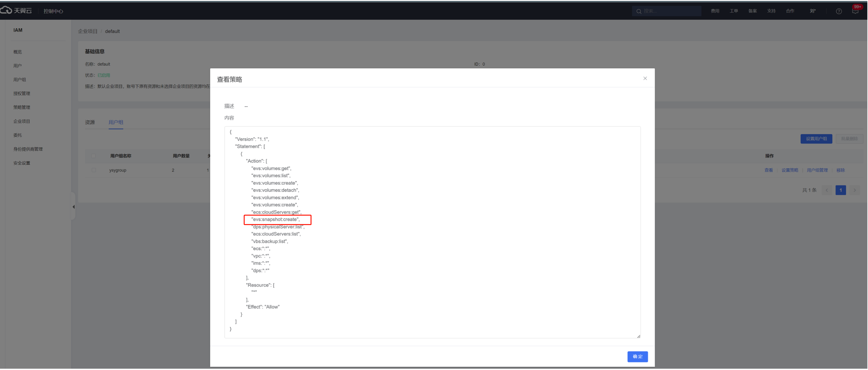
Task: Open the notifications icon with the 99+ badge
Action: 855,11
